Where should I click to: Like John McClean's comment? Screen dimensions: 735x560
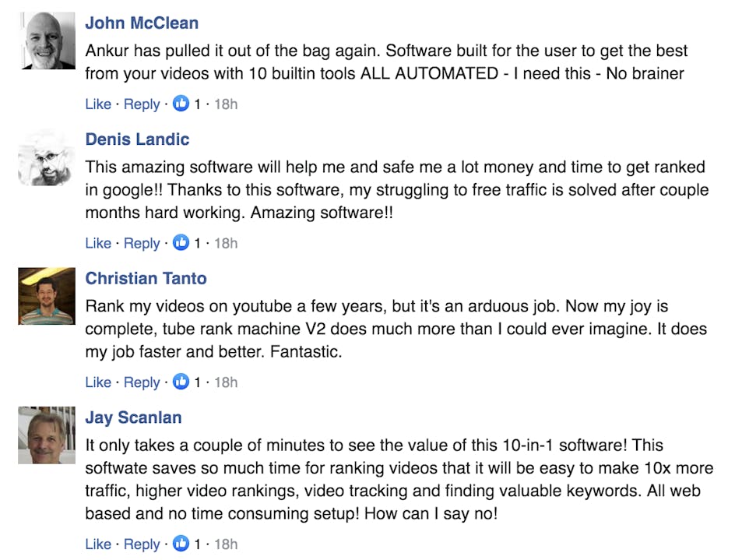[98, 104]
